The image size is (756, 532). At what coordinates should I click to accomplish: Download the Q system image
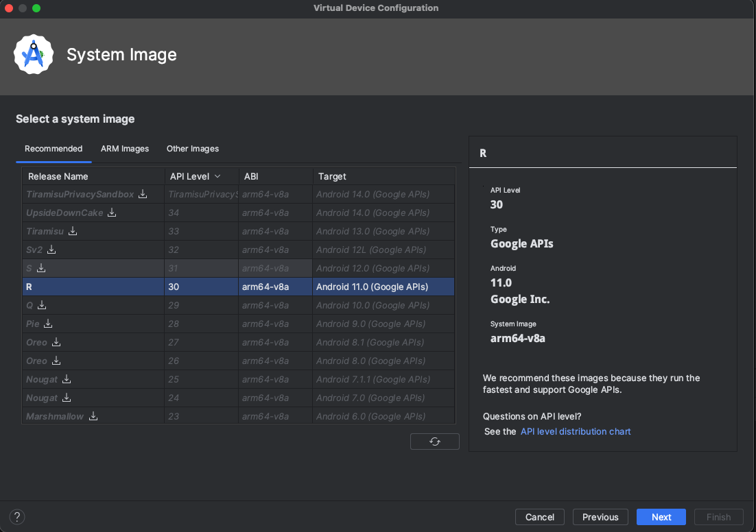42,305
